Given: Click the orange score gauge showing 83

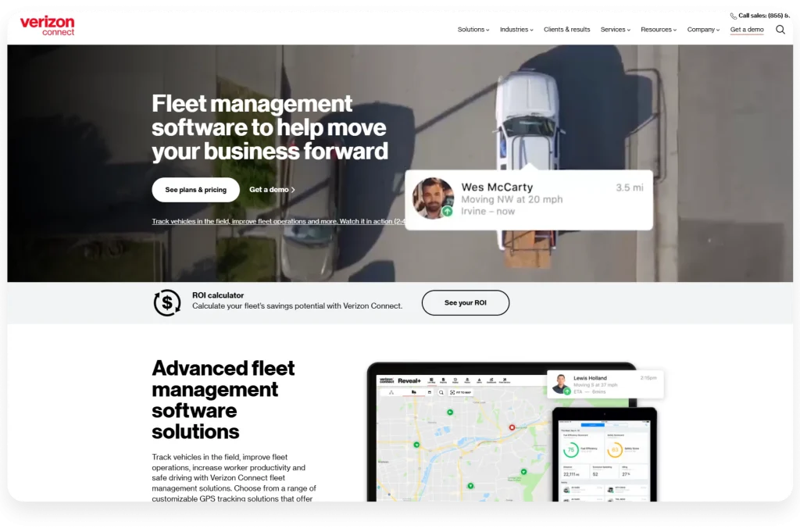Looking at the screenshot, I should (615, 450).
